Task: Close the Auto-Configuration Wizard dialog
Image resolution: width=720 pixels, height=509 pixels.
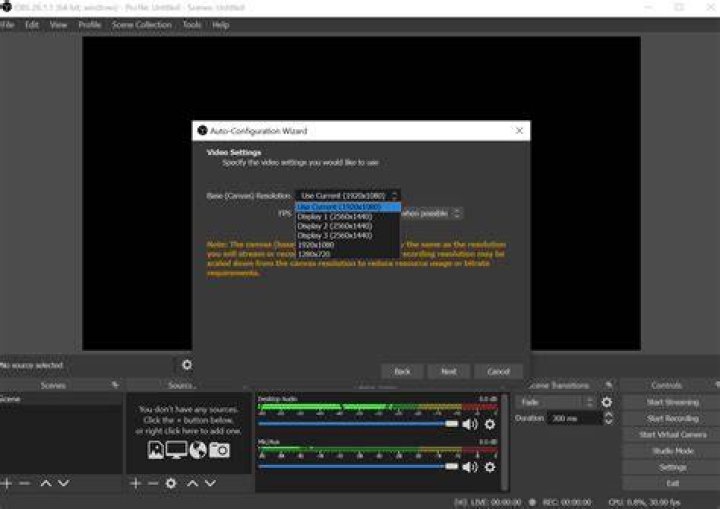Action: [519, 130]
